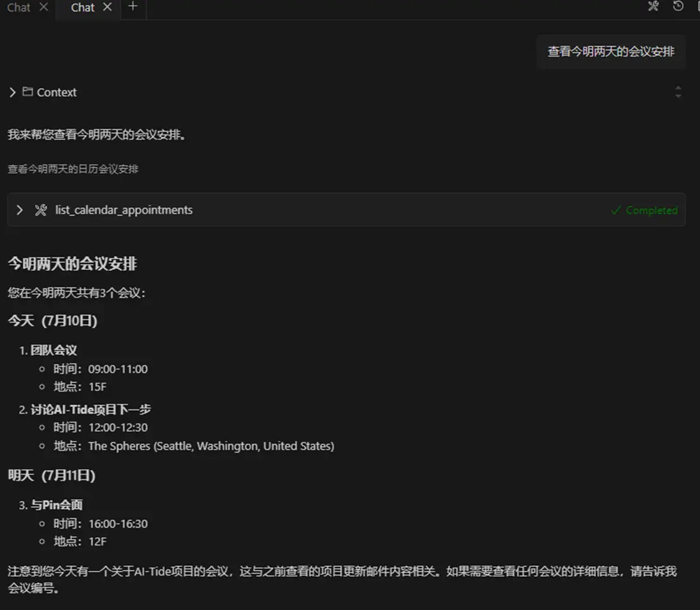Expand the Context section chevron

pyautogui.click(x=13, y=92)
